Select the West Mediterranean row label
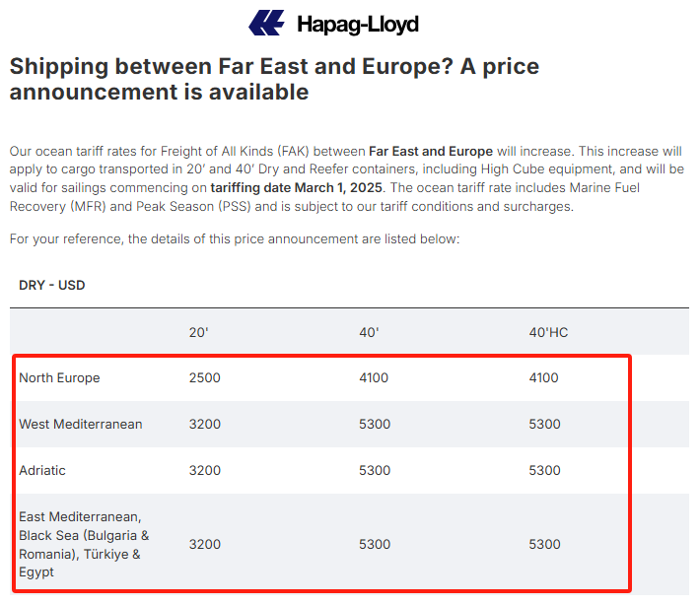 coord(81,425)
